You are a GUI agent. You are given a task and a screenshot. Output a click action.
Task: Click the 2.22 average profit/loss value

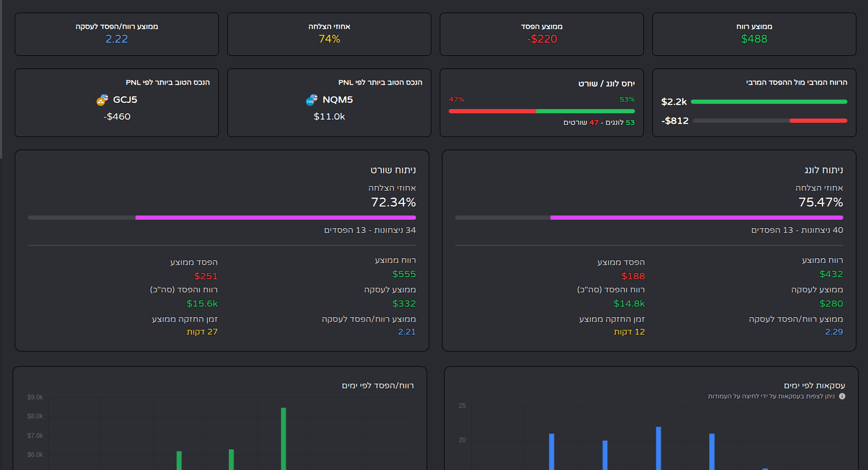117,39
